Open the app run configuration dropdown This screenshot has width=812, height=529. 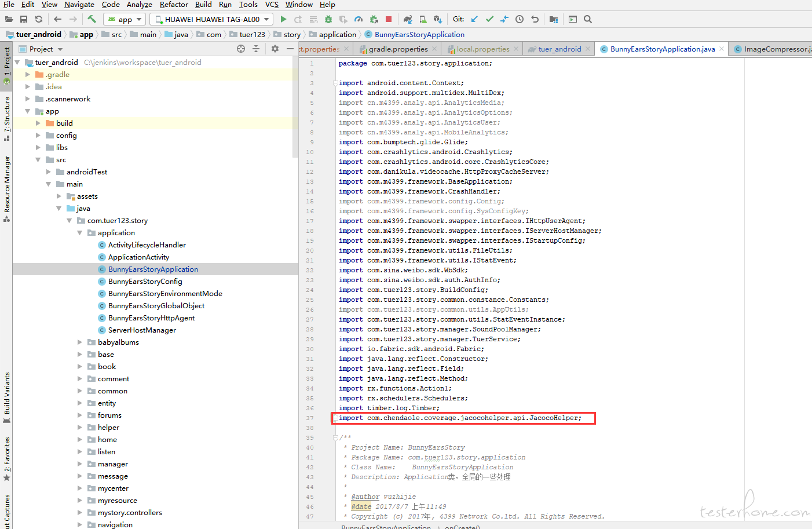(125, 19)
